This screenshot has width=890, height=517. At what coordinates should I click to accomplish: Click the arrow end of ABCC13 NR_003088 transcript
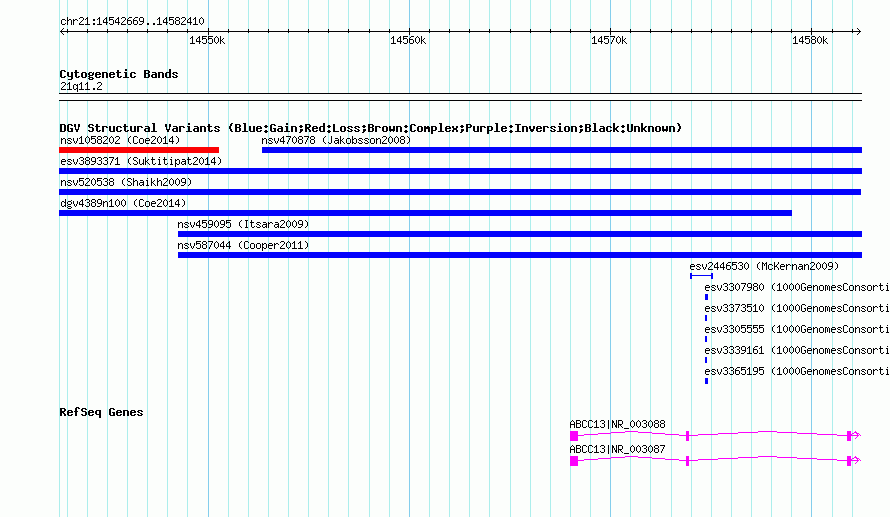click(857, 435)
